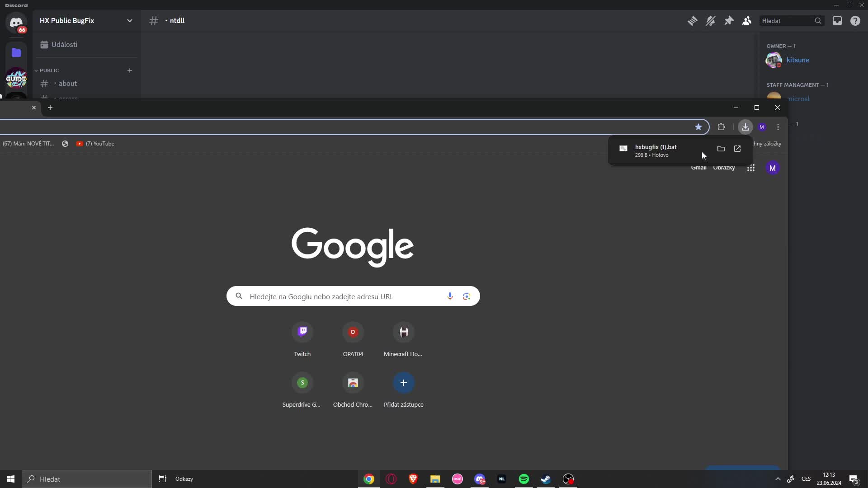Show hxbugfix (1).bat in its folder
868x488 pixels.
click(x=721, y=148)
